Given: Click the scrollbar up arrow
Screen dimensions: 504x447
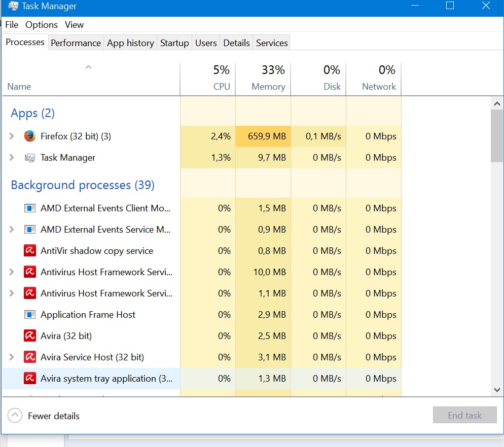Looking at the screenshot, I should coord(497,103).
